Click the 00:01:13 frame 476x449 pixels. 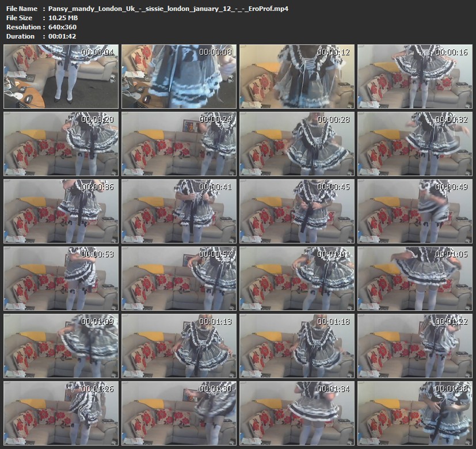point(178,345)
